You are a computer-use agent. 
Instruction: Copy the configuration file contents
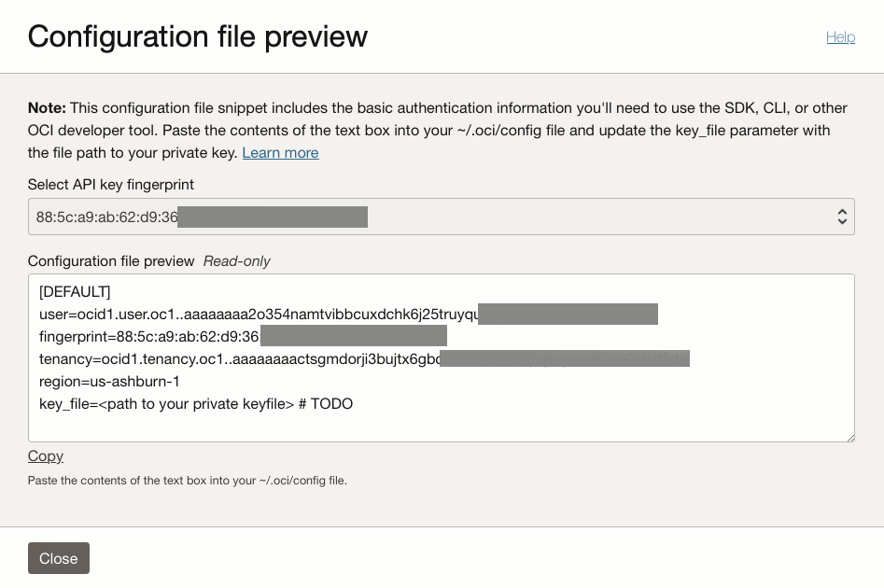coord(45,455)
